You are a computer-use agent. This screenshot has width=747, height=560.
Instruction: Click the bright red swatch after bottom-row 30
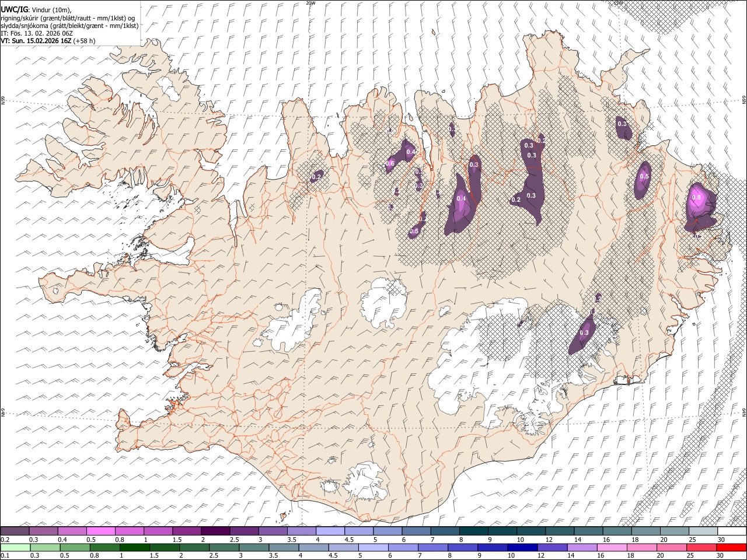point(731,548)
